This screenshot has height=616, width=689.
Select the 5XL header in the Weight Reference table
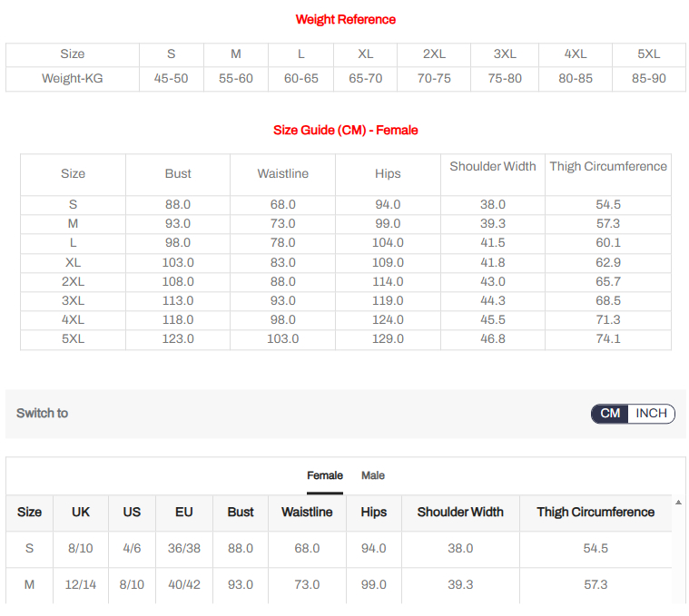point(648,54)
